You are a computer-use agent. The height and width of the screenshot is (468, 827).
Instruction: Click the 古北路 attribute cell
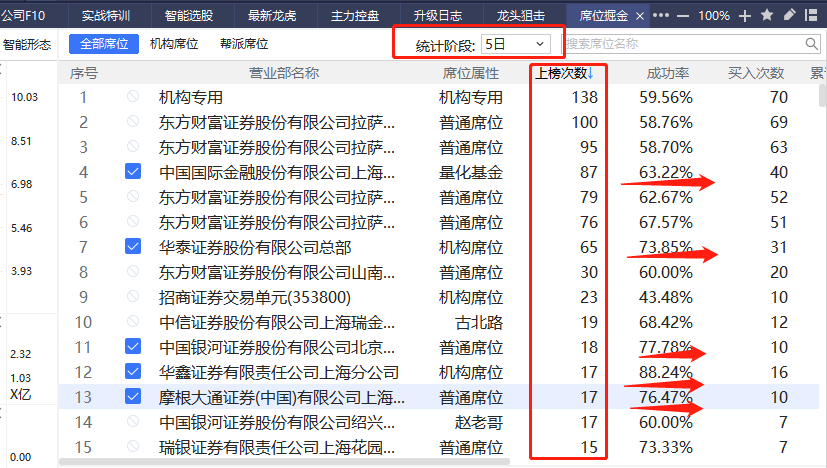click(x=479, y=322)
